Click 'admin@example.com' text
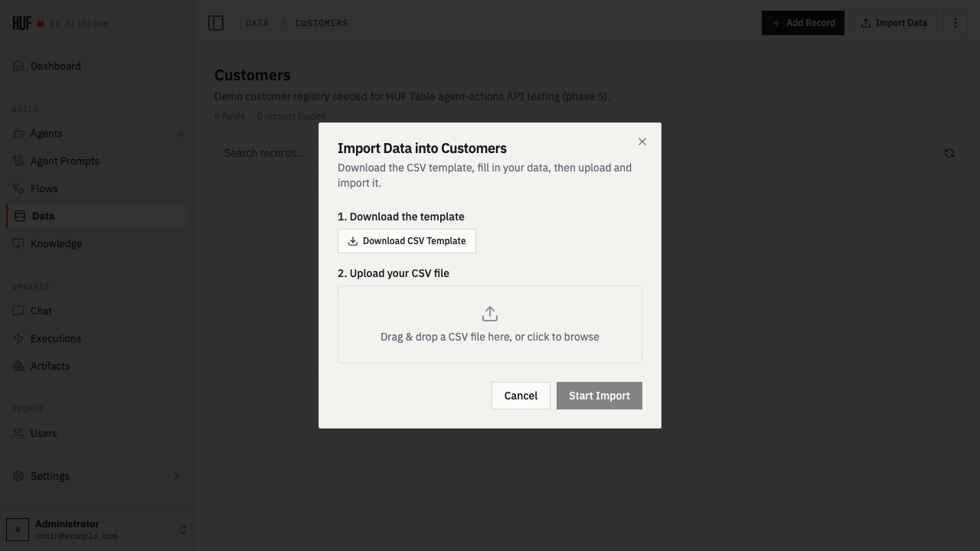This screenshot has width=980, height=551. click(x=77, y=536)
